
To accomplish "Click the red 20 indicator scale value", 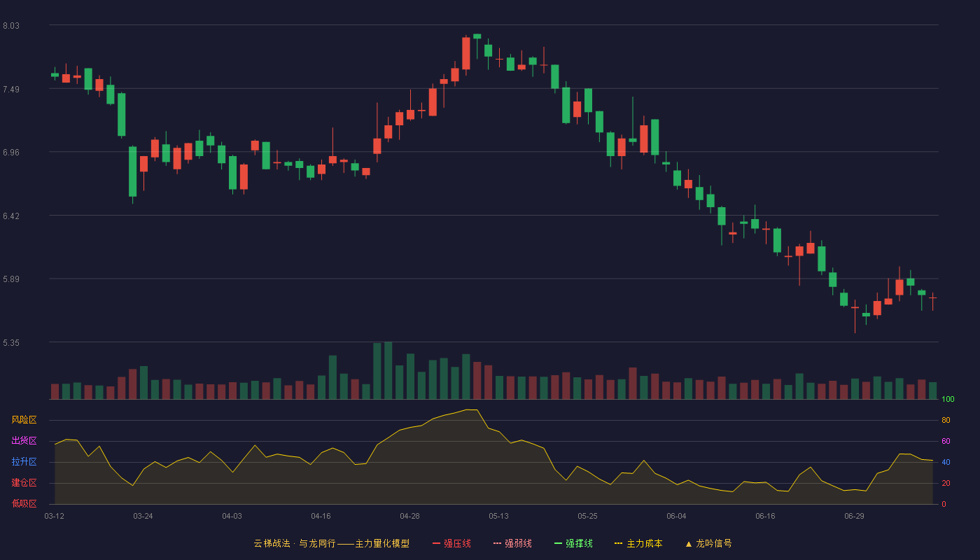I will (946, 484).
